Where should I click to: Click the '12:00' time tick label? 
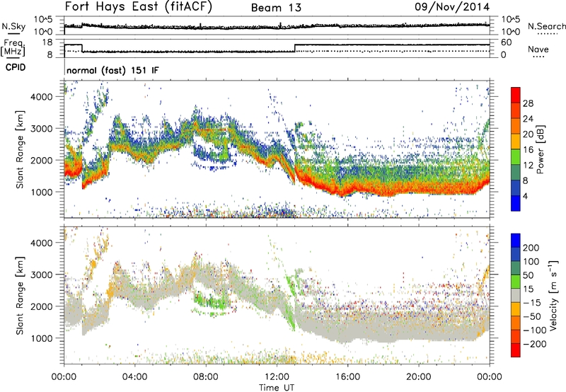(277, 377)
